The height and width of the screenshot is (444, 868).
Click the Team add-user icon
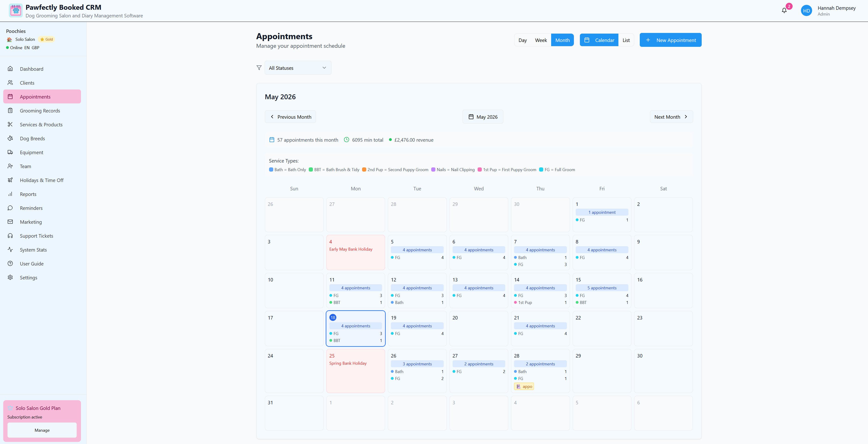(x=10, y=166)
